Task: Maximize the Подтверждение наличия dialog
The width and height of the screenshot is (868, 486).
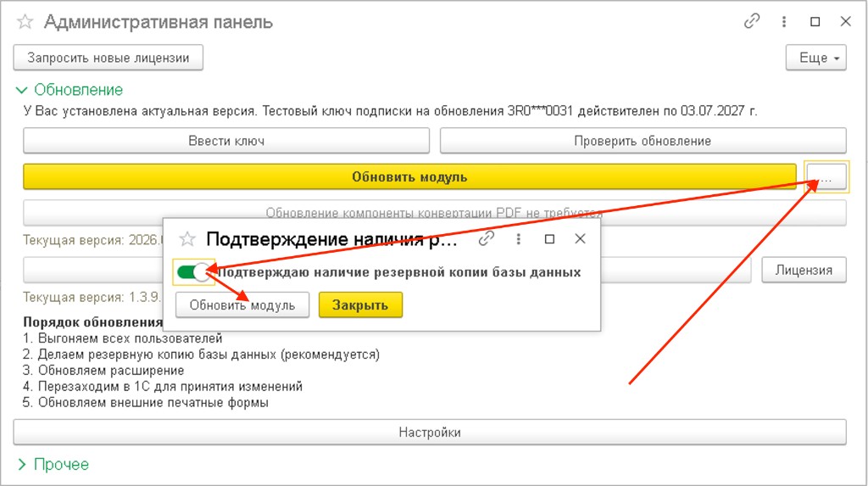Action: tap(549, 239)
